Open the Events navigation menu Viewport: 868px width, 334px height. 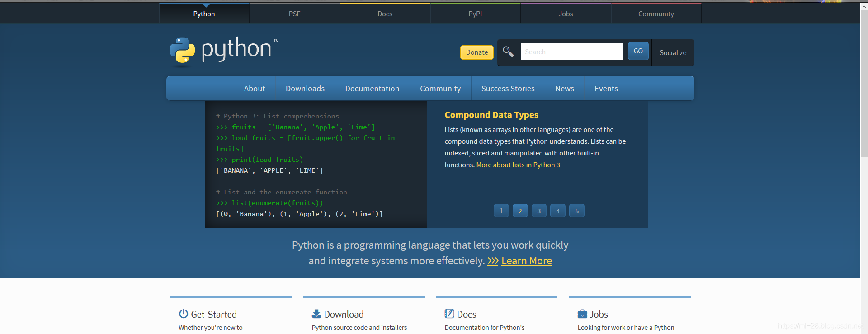[x=606, y=89]
